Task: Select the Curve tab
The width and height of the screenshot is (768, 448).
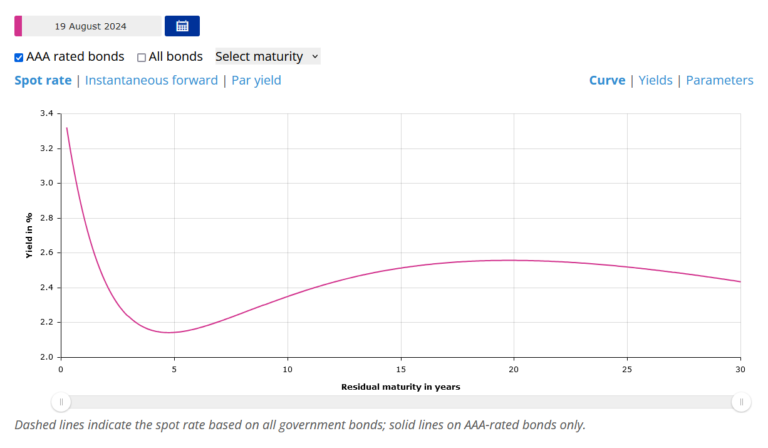Action: pyautogui.click(x=607, y=80)
